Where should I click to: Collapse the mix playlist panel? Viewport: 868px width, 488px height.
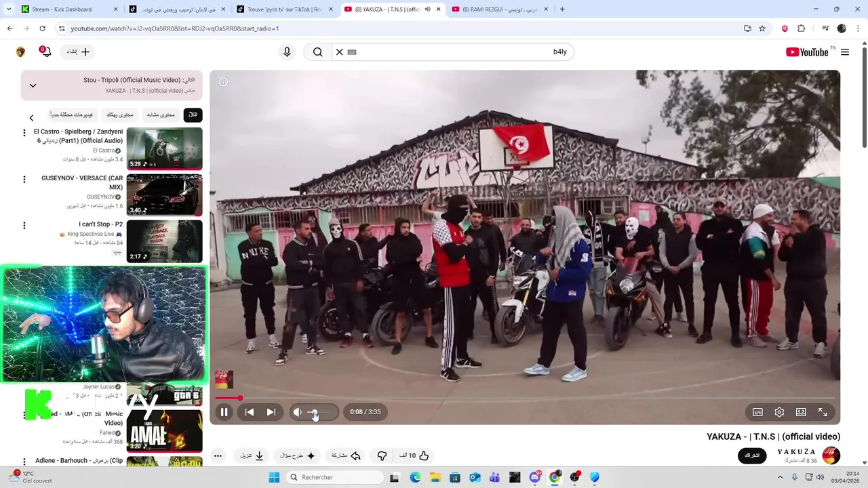[x=33, y=85]
